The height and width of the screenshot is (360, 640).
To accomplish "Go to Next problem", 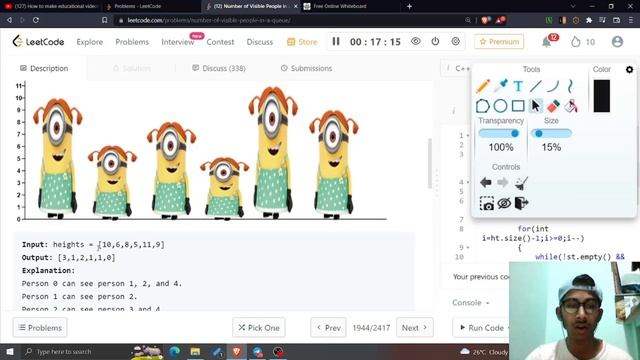I will click(414, 328).
